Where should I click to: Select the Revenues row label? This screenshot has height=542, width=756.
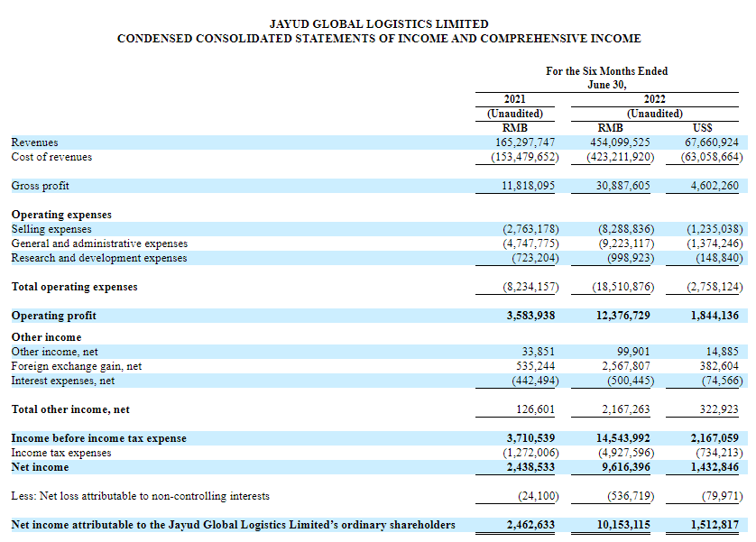[x=34, y=142]
